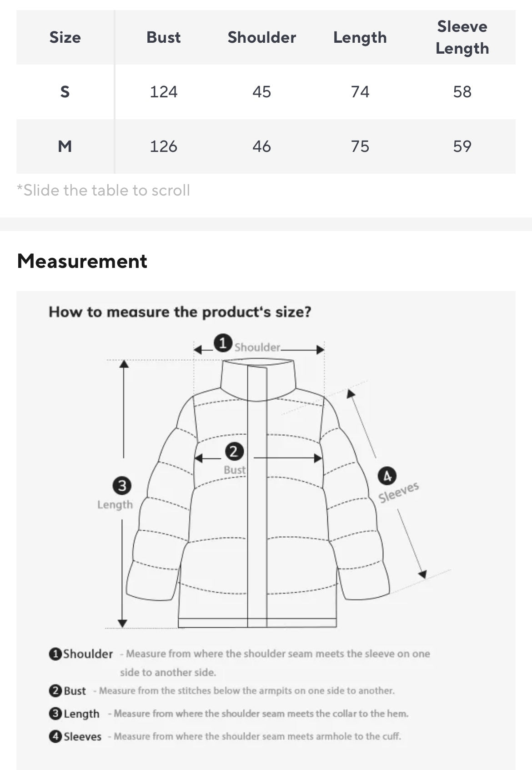Click the Sleeve Length column header
Viewport: 532px width, 770px height.
tap(462, 37)
